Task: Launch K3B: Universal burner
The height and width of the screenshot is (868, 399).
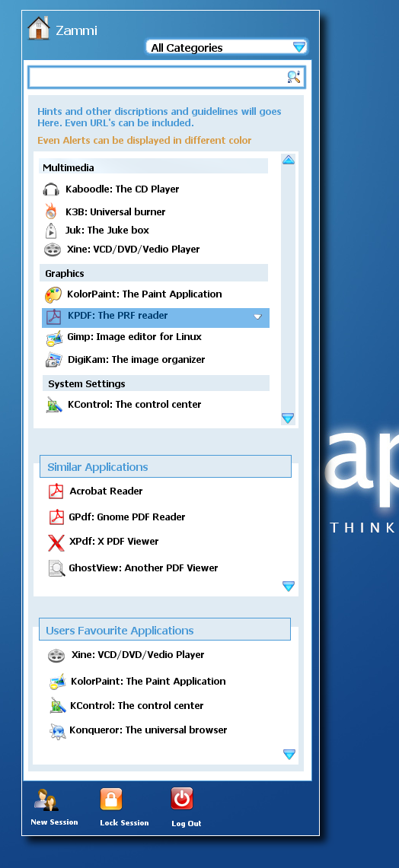Action: click(115, 212)
